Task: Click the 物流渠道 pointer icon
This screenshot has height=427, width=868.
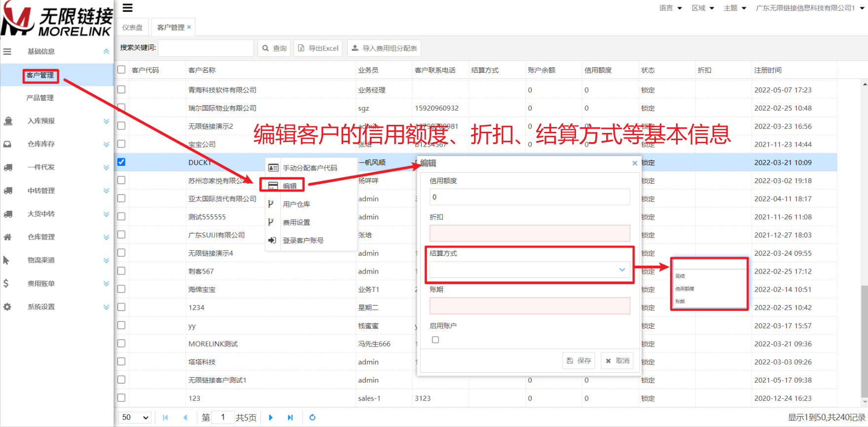Action: (x=6, y=260)
